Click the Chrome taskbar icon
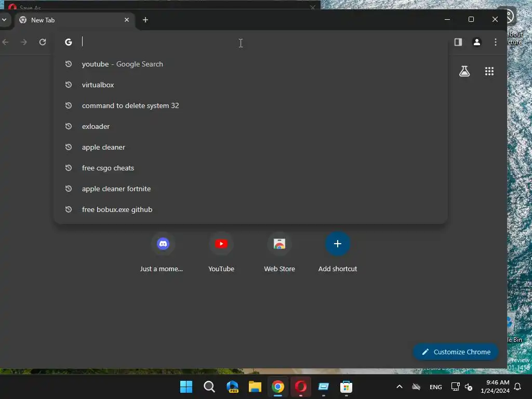The height and width of the screenshot is (399, 532). (278, 387)
